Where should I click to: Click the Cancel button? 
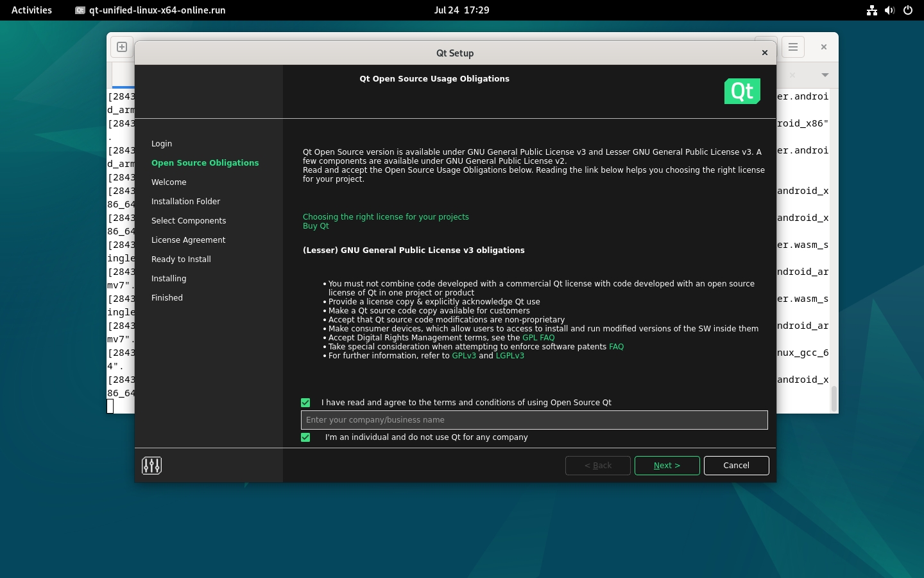click(x=737, y=466)
